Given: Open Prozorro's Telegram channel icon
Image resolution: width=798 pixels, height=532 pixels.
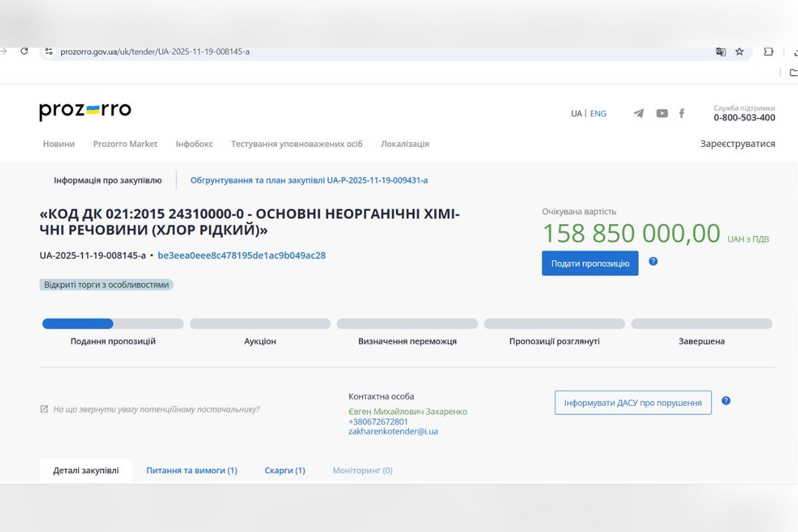Looking at the screenshot, I should click(638, 113).
